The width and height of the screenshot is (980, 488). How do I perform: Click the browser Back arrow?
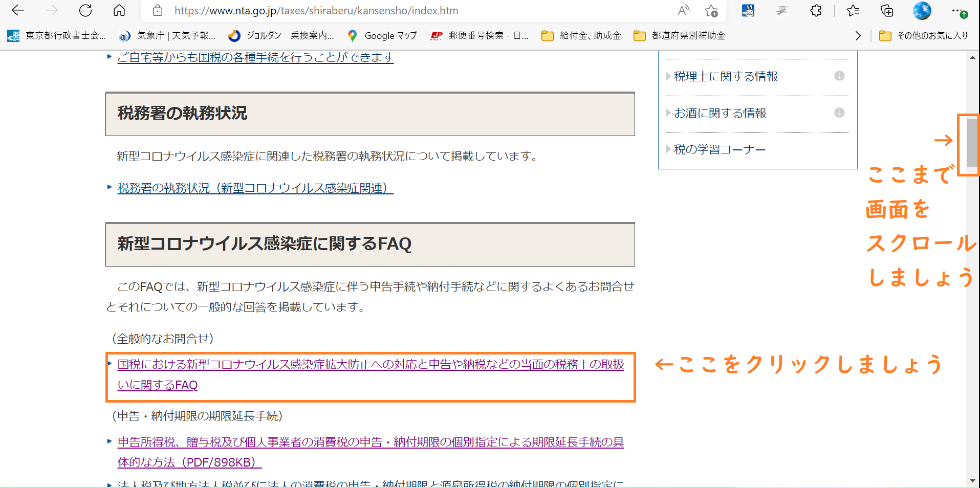(18, 11)
